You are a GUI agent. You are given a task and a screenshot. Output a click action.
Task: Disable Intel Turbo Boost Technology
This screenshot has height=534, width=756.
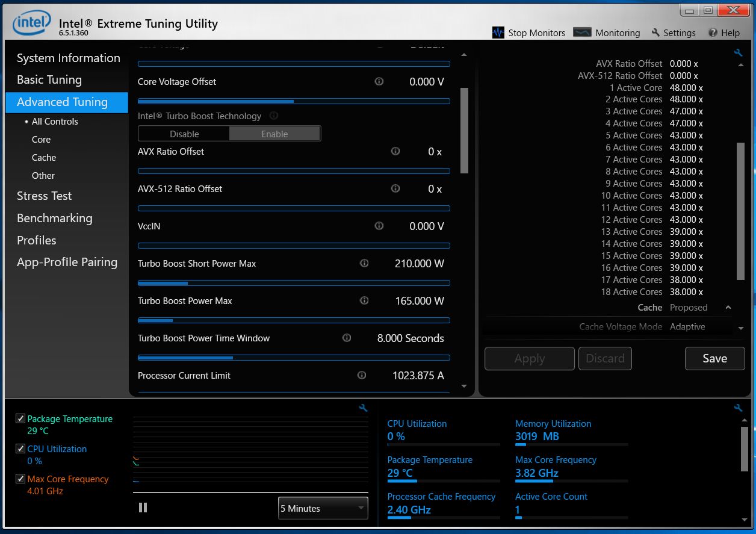[x=184, y=134]
